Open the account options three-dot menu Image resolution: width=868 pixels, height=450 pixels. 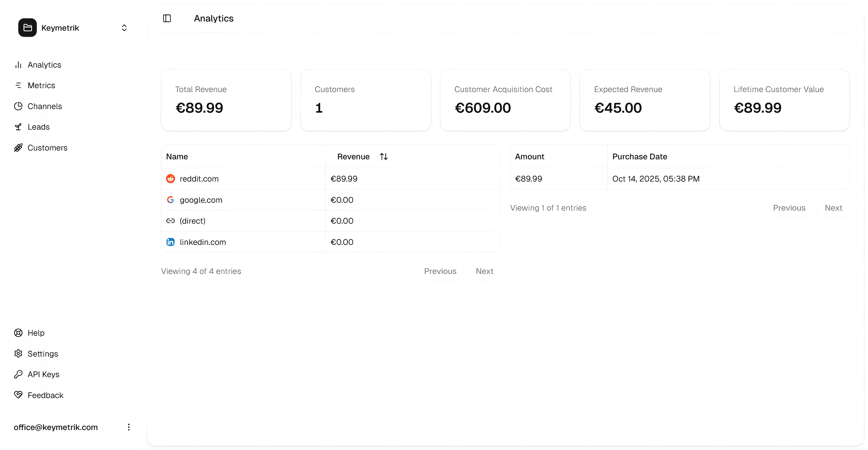128,427
